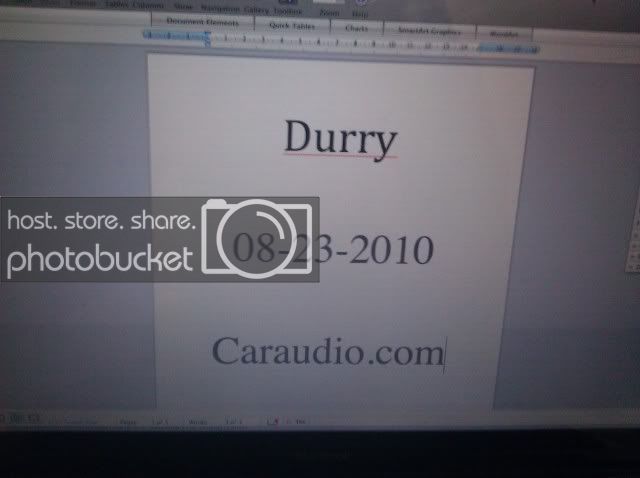The width and height of the screenshot is (640, 478).
Task: Click the Help toolbar icon
Action: coord(360,13)
